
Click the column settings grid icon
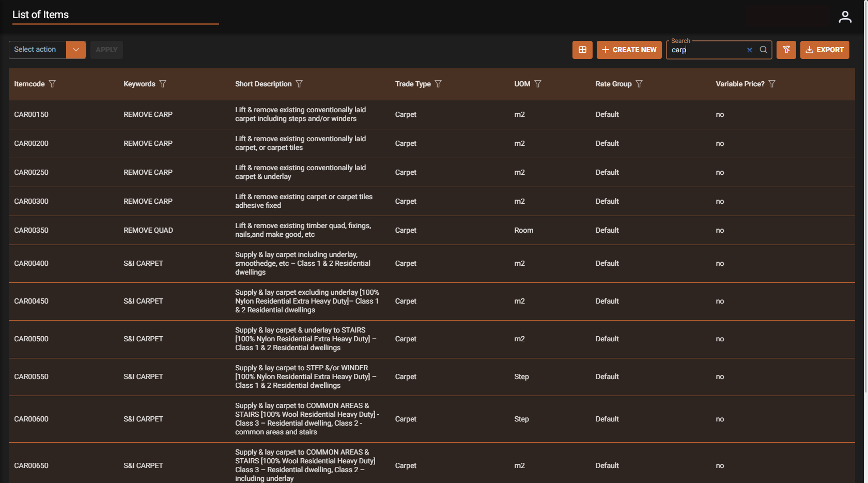click(582, 50)
